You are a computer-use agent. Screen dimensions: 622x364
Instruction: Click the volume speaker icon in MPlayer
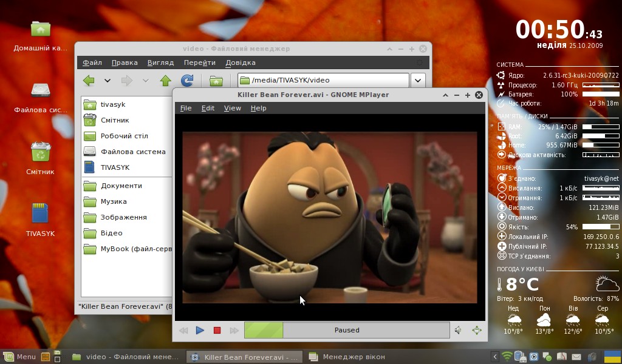(458, 331)
